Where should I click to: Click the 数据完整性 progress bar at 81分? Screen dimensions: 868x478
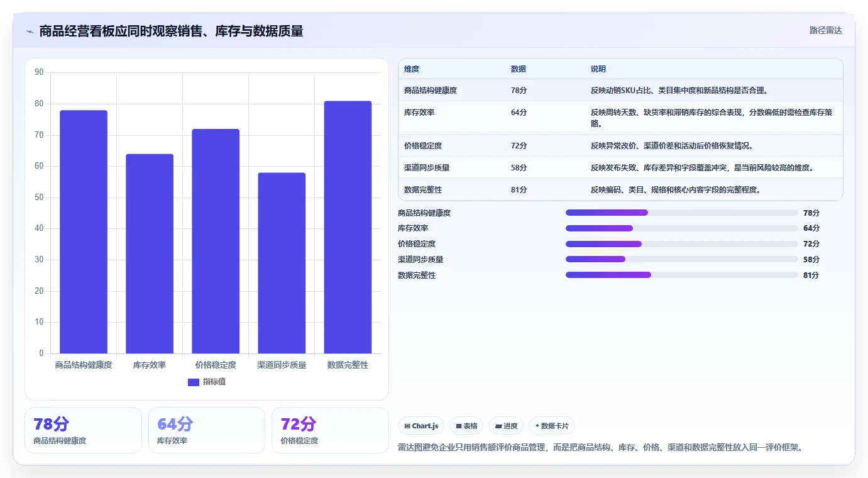pyautogui.click(x=682, y=275)
